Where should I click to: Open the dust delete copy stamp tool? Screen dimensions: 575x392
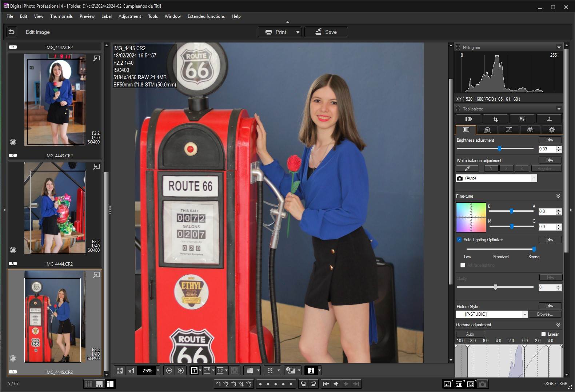click(x=549, y=119)
